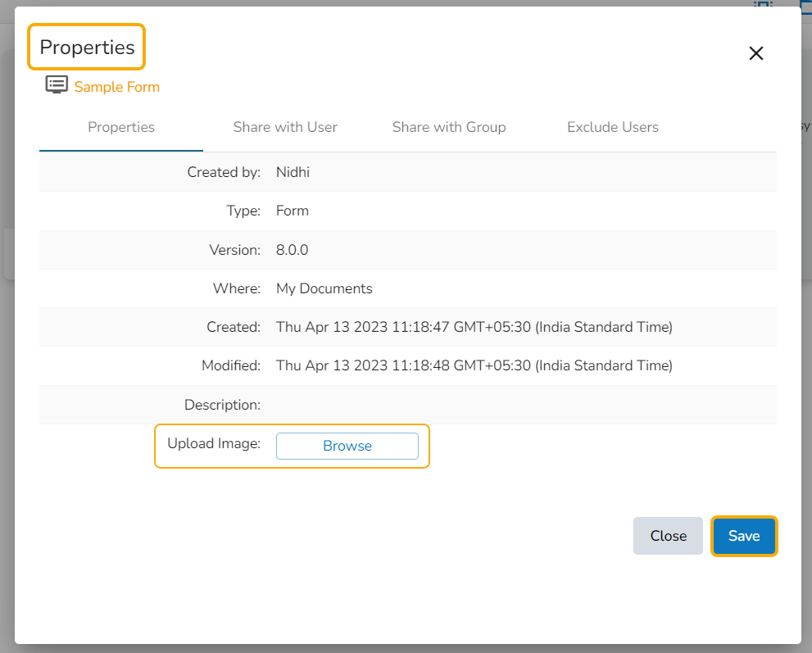Select the Modified timestamp 11:18:48

[x=474, y=365]
